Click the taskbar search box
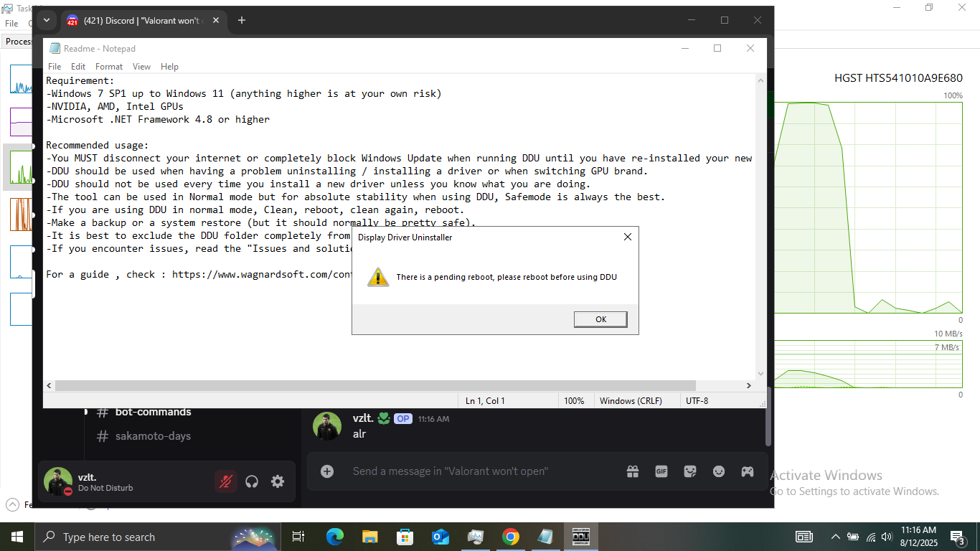 coord(158,537)
